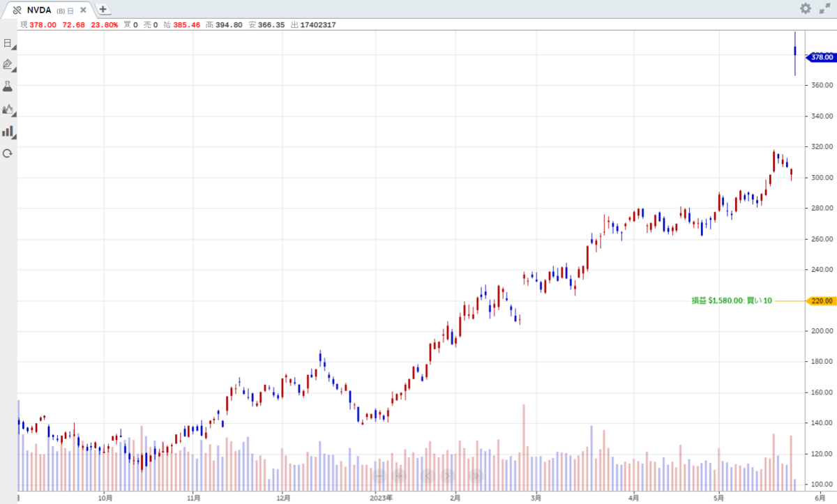Click the refresh chart icon

(x=8, y=153)
